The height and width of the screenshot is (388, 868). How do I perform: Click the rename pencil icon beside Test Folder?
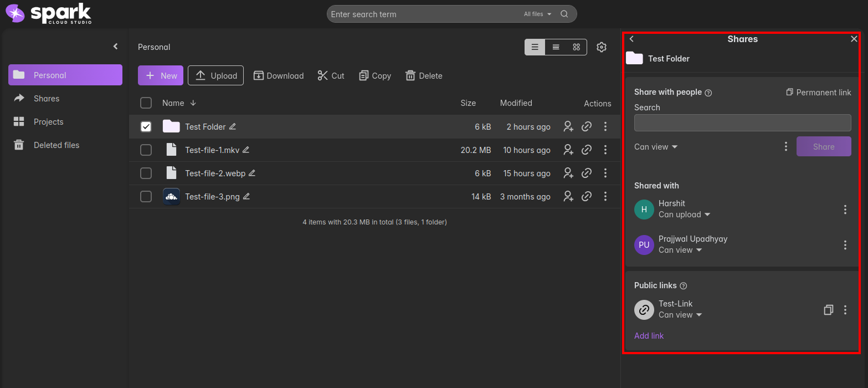click(x=233, y=126)
